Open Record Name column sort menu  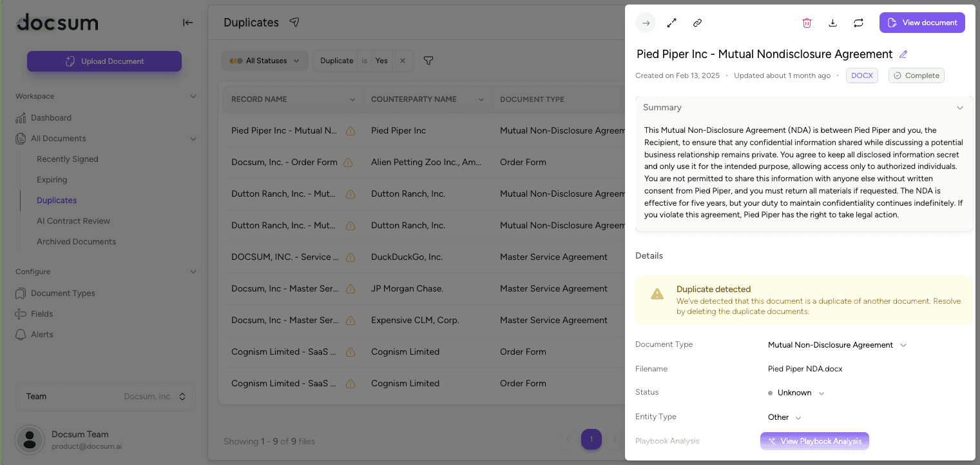click(x=352, y=99)
